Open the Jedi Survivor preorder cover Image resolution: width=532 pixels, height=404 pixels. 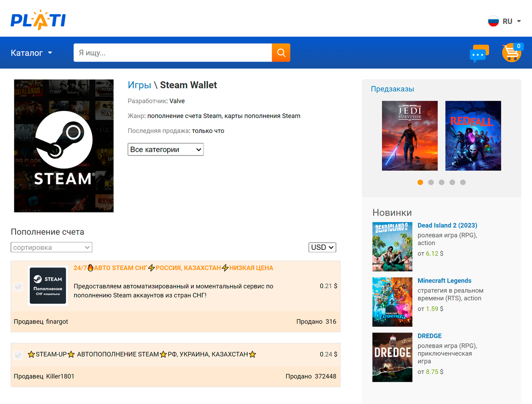click(410, 136)
